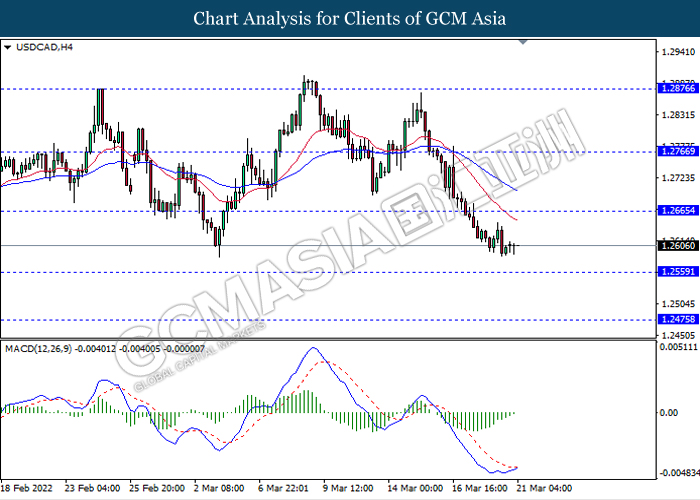Click the 1.29410 axis price value
700x500 pixels.
click(678, 52)
